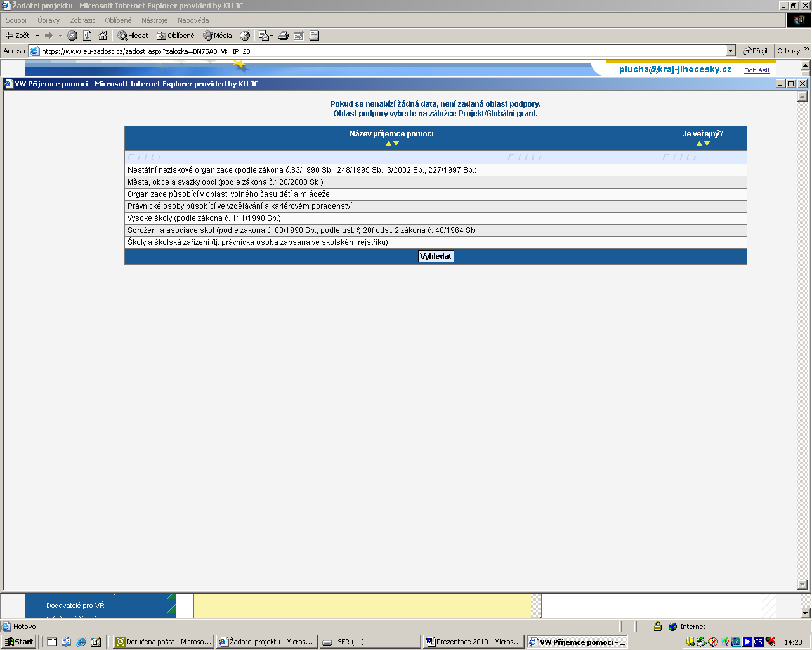Open the Zpět history dropdown arrow
Image resolution: width=812 pixels, height=650 pixels.
click(37, 36)
